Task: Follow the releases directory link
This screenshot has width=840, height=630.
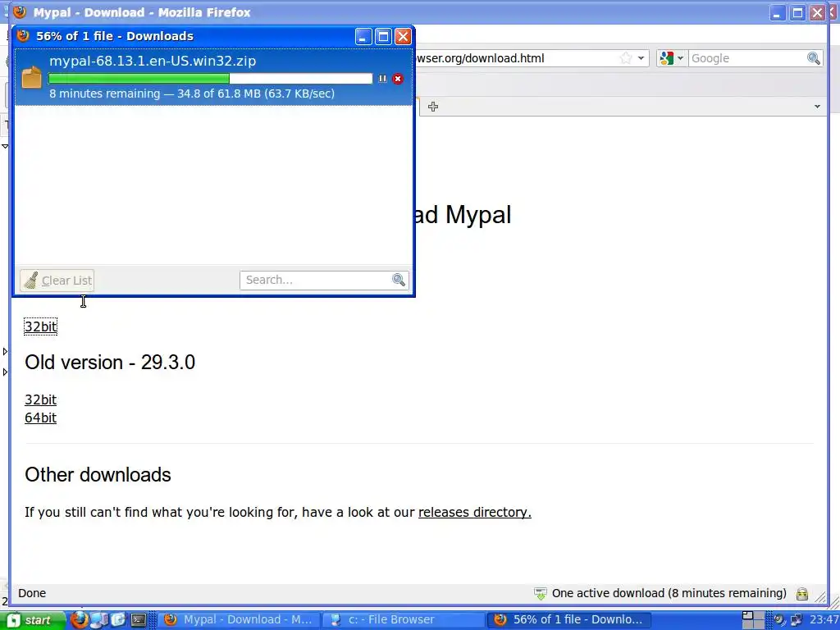Action: tap(475, 512)
